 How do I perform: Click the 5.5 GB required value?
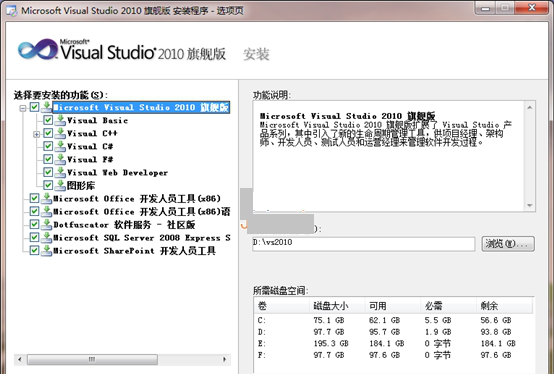click(438, 320)
